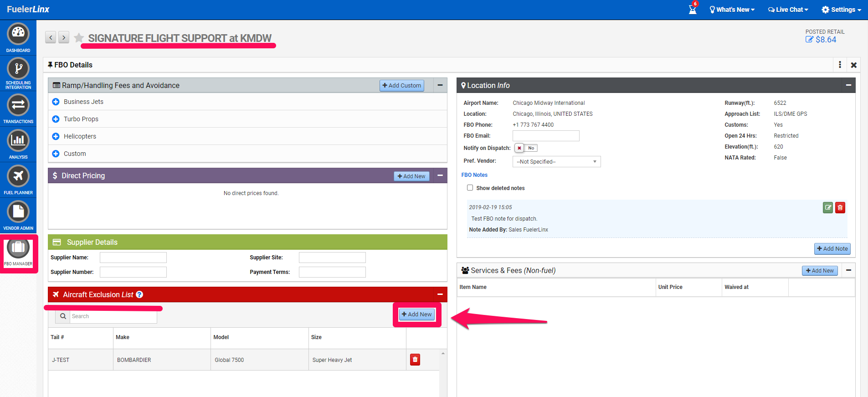Collapse the Location Info panel
868x397 pixels.
pos(848,85)
